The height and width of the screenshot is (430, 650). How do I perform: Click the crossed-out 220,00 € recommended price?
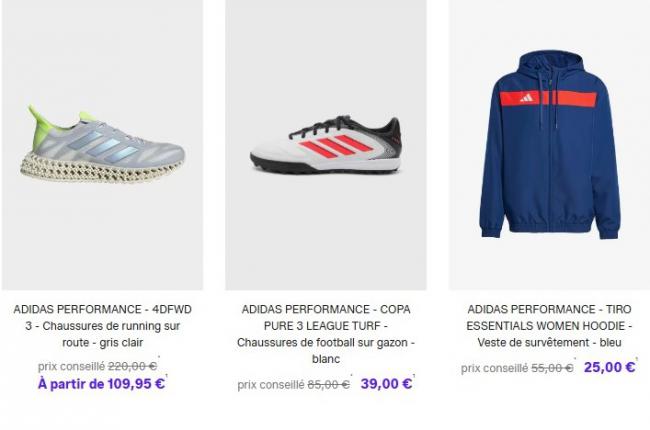pos(133,367)
